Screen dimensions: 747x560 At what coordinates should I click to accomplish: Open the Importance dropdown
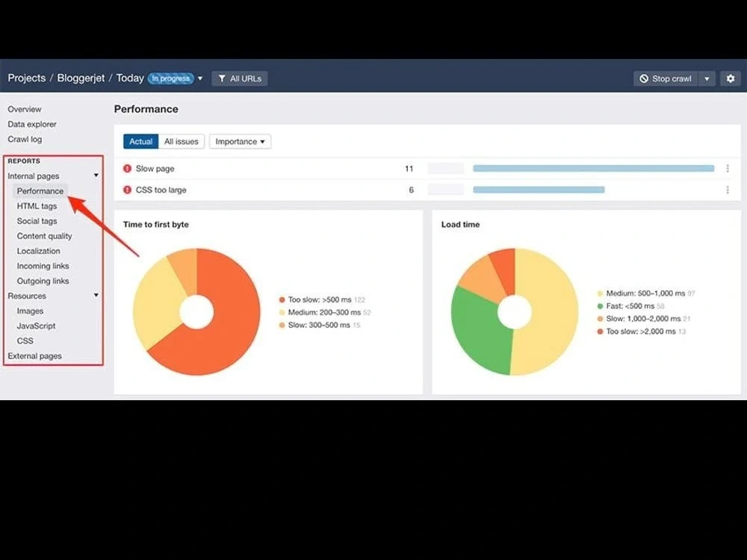pyautogui.click(x=240, y=141)
